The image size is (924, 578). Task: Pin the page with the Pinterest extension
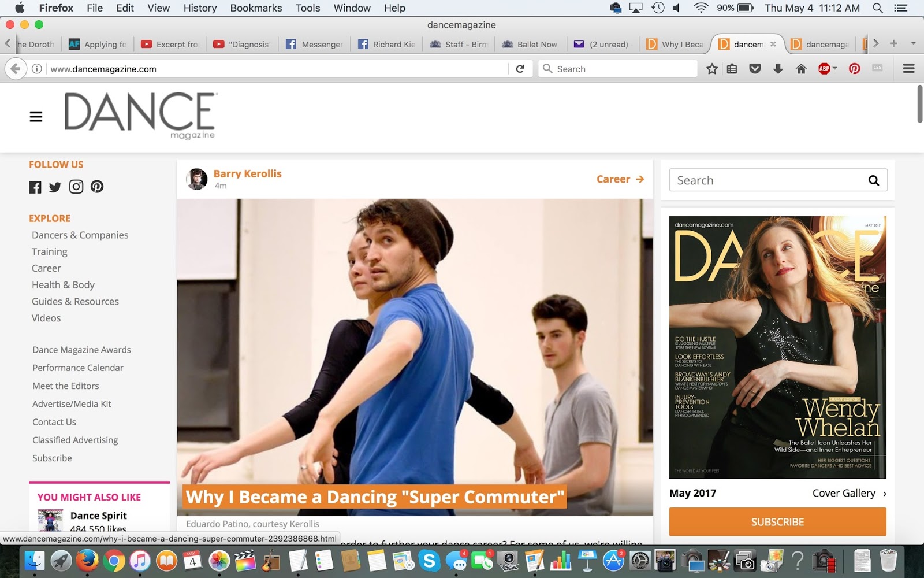[x=854, y=68]
